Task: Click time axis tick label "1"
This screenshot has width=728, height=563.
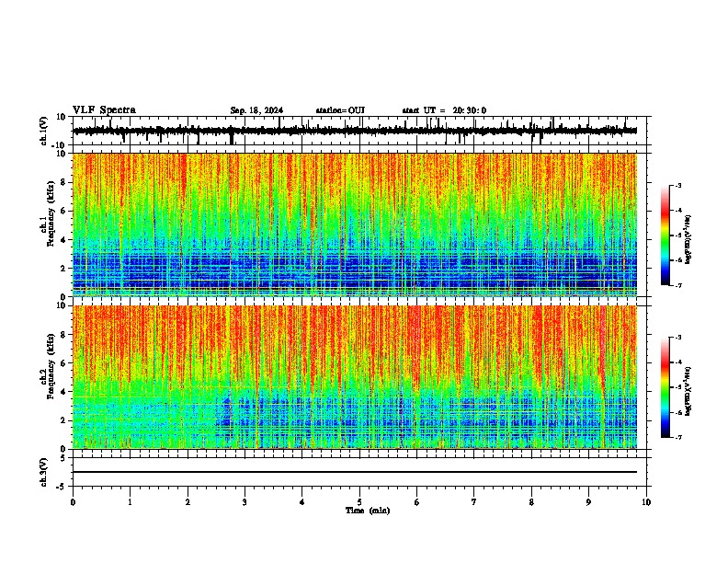Action: pyautogui.click(x=131, y=502)
